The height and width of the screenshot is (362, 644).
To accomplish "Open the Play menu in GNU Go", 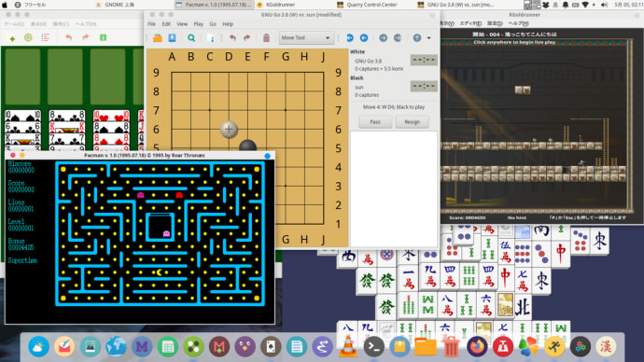I will [199, 24].
